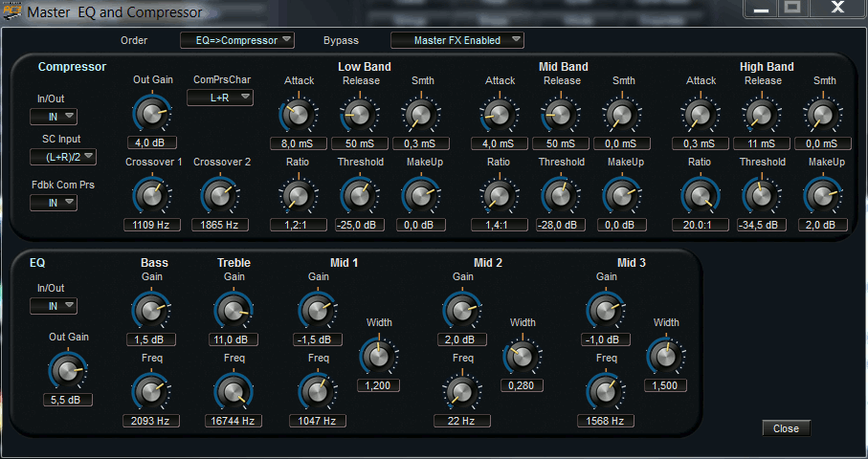Screen dimensions: 868x459
Task: Click the Crossover 2 value field 1865 Hz
Action: pyautogui.click(x=220, y=225)
